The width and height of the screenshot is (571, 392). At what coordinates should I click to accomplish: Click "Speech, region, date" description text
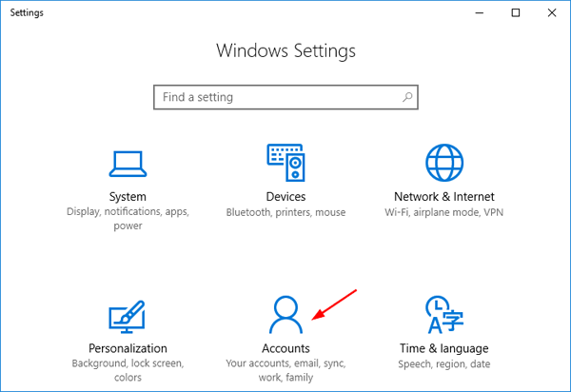443,364
